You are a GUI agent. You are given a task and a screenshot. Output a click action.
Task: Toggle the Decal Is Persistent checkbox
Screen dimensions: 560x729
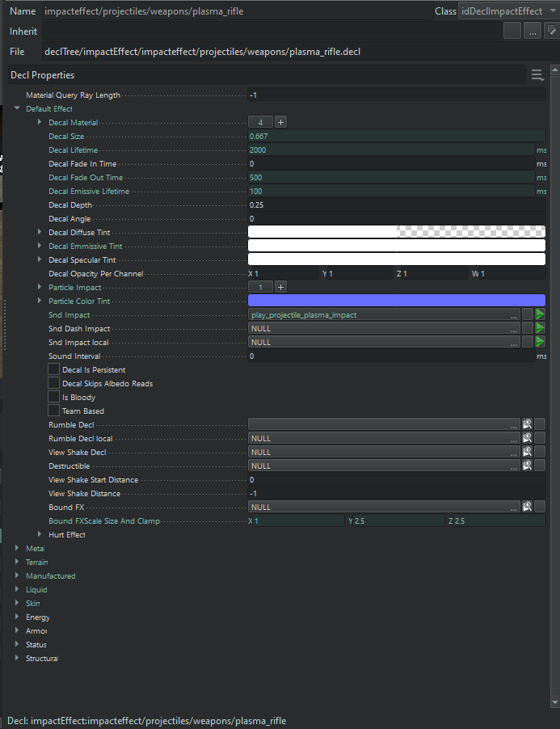click(x=54, y=369)
